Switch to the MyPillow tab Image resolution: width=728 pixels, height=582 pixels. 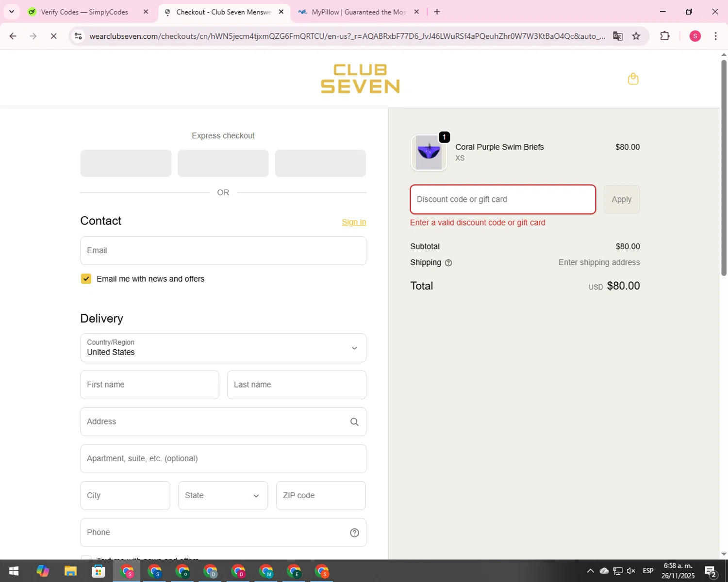tap(359, 12)
